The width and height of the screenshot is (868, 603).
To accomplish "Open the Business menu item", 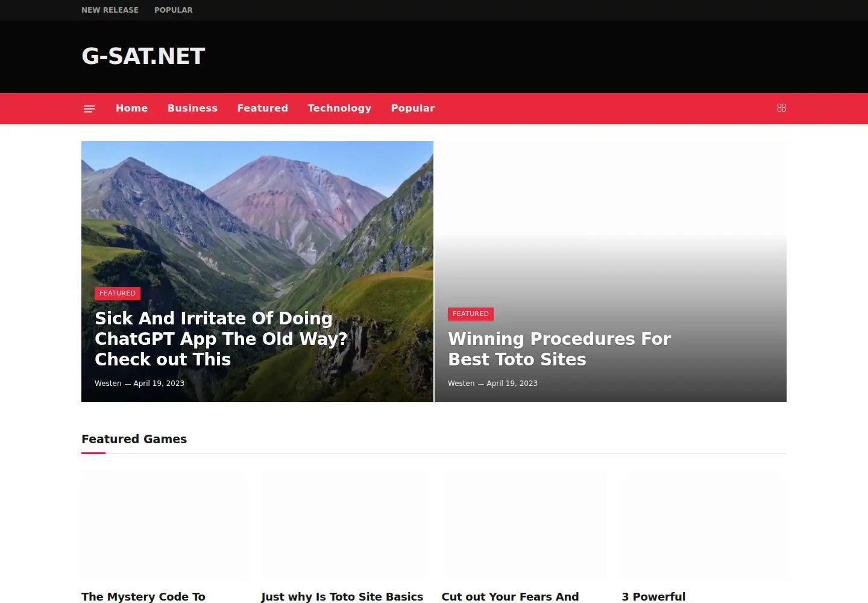I will pyautogui.click(x=192, y=109).
